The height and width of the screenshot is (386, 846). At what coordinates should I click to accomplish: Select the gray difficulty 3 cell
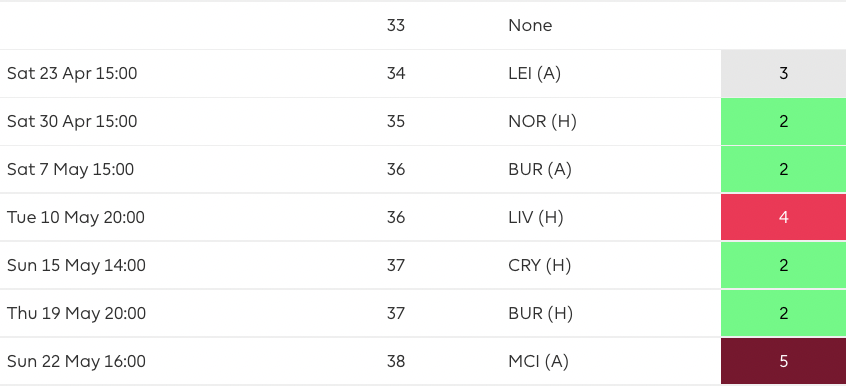tap(783, 73)
